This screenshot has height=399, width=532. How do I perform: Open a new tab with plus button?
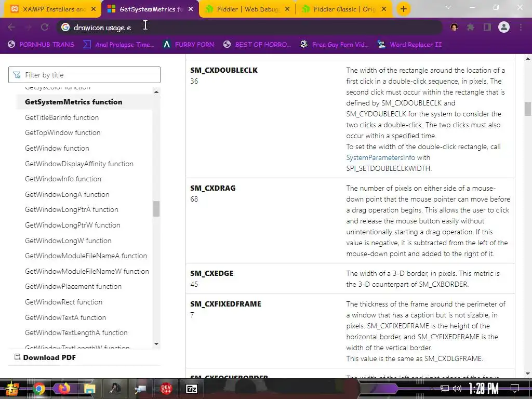click(403, 9)
